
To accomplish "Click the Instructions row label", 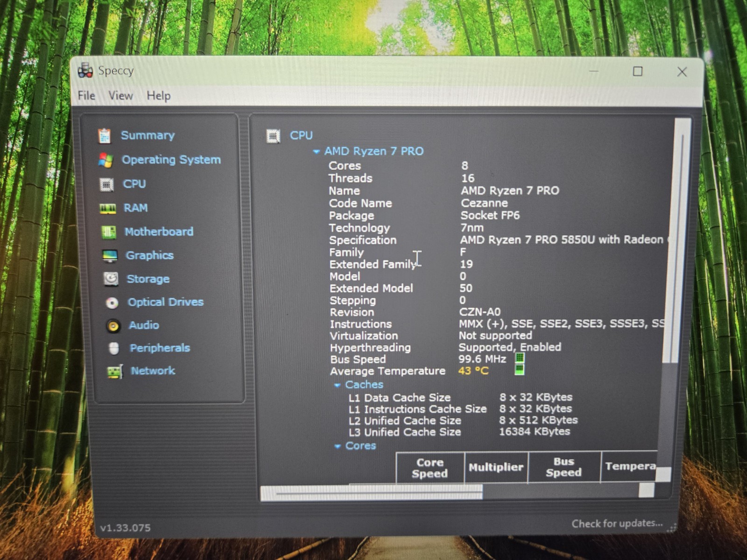I will coord(361,324).
